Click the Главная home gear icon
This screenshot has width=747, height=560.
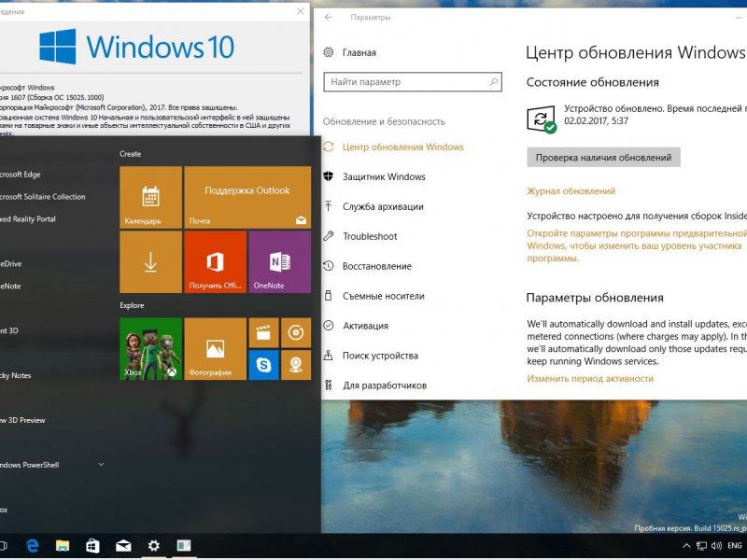pos(329,52)
